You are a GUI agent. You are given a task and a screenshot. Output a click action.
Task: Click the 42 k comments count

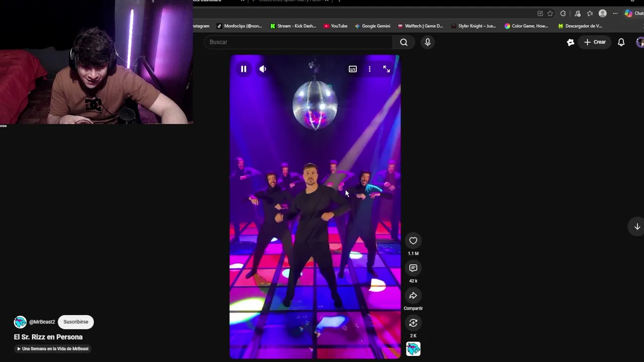pos(413,281)
